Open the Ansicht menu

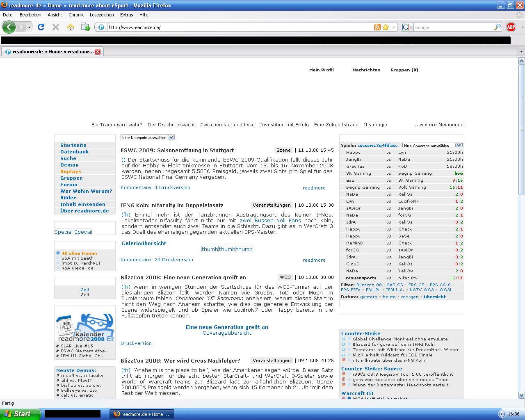point(55,15)
